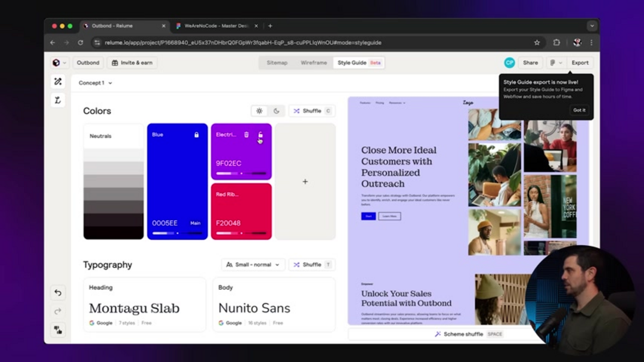The image size is (644, 362).
Task: Toggle lock on the Blue color card
Action: click(x=196, y=135)
